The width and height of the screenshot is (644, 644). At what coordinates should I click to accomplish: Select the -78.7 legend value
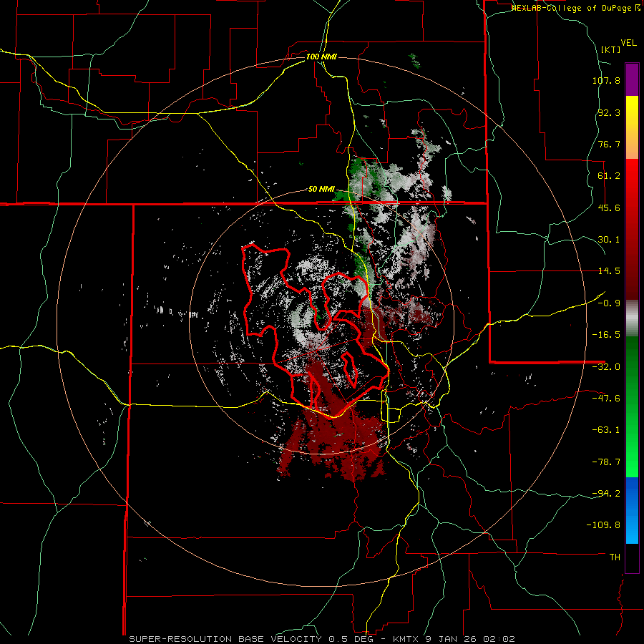click(x=606, y=462)
